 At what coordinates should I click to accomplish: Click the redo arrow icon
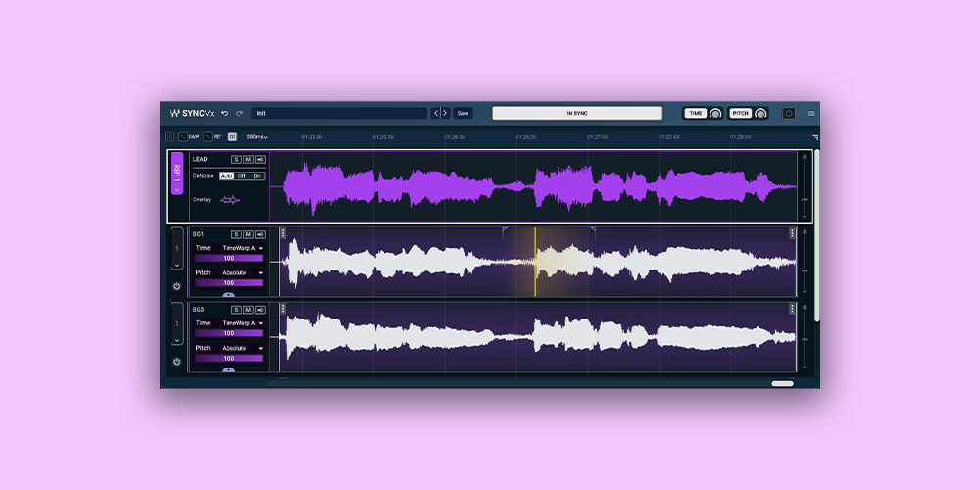coord(239,113)
